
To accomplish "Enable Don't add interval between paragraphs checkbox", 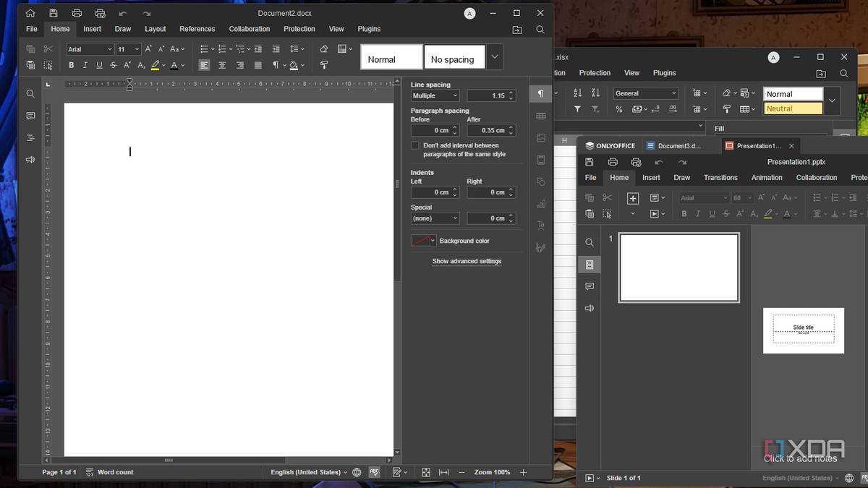I will click(414, 145).
